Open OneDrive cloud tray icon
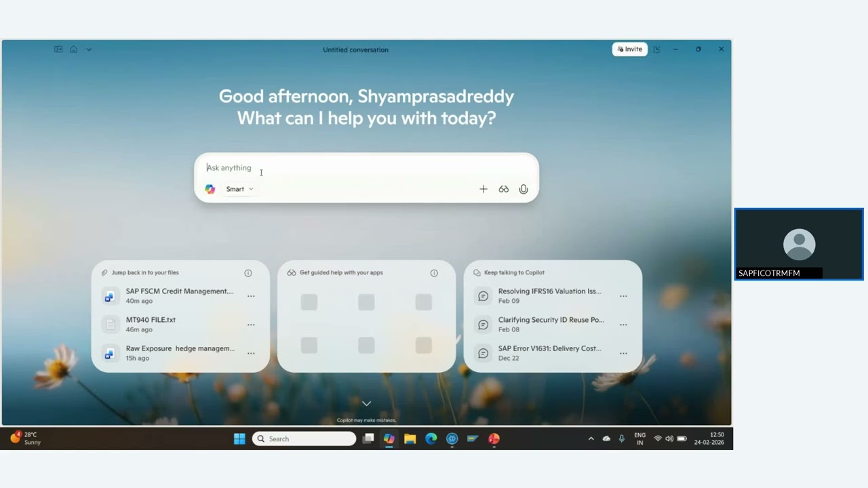Viewport: 868px width, 488px height. pos(606,439)
